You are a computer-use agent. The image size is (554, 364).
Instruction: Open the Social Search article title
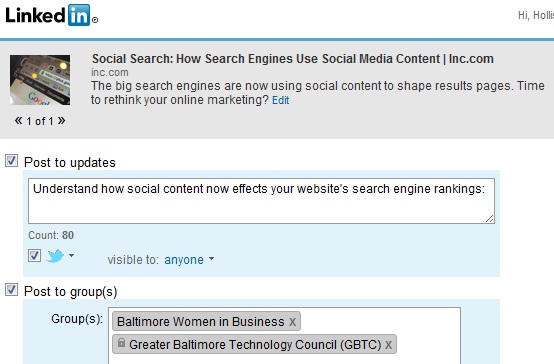(293, 59)
